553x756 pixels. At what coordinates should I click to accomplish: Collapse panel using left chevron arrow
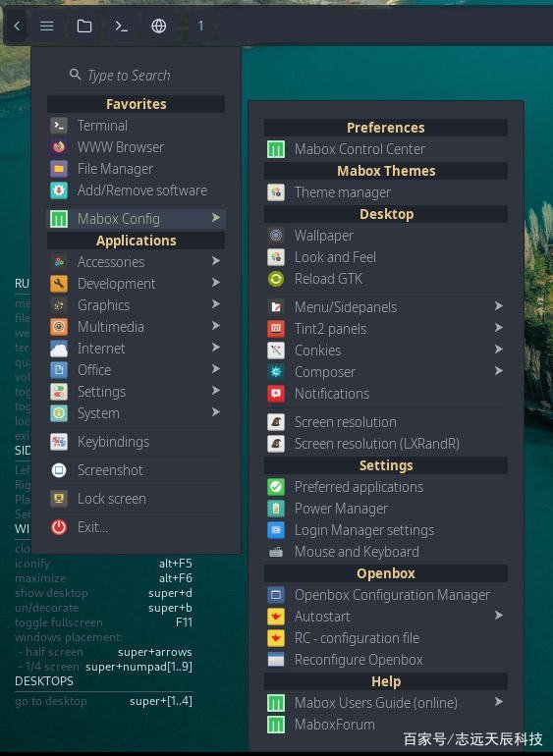pos(18,26)
